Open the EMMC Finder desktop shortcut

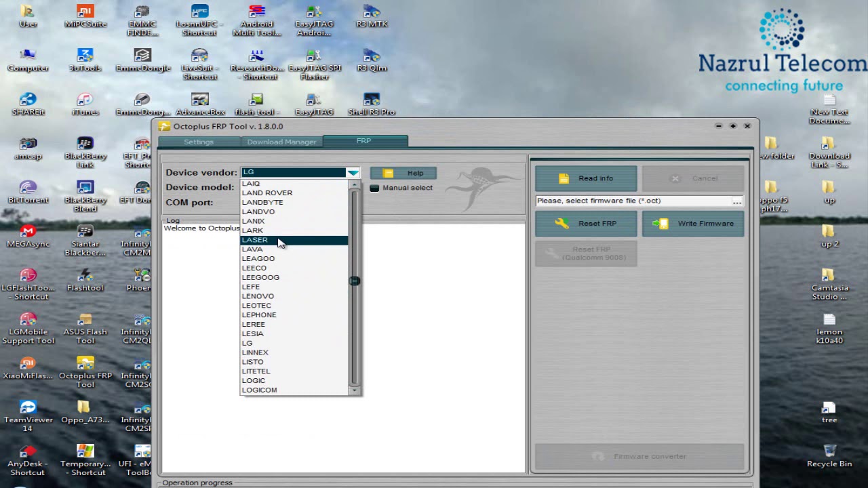142,20
